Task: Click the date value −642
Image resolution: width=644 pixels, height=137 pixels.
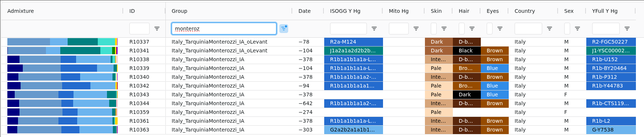Action: point(305,103)
